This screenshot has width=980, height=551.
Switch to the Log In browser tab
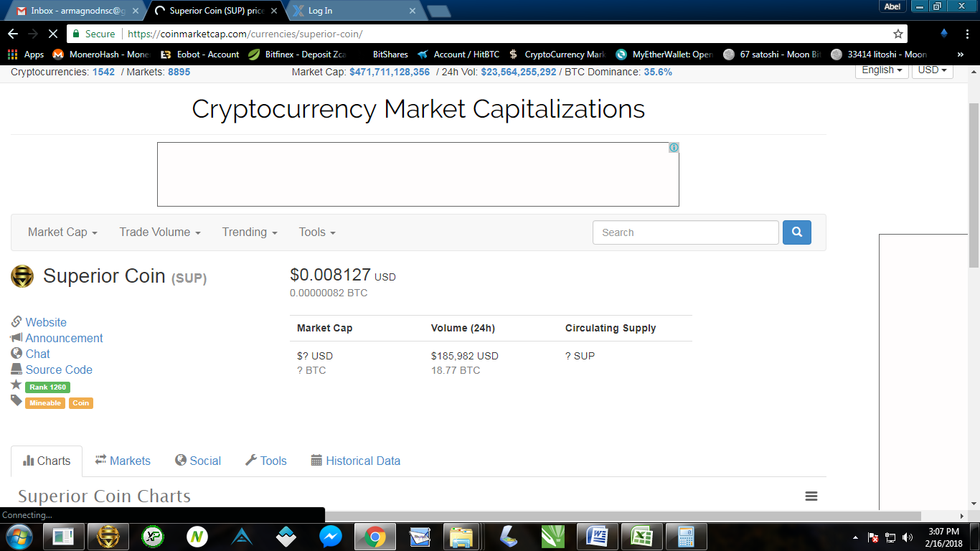[x=354, y=11]
